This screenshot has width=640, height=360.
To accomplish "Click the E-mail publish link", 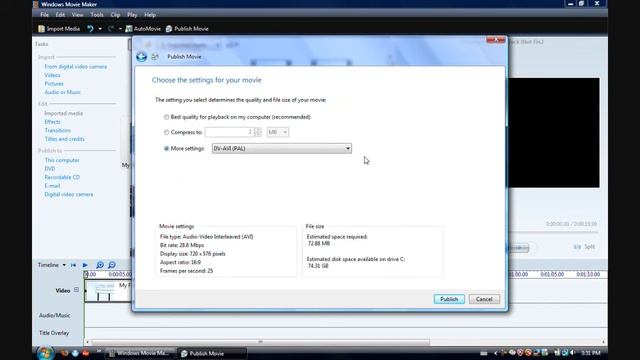I will (x=52, y=186).
